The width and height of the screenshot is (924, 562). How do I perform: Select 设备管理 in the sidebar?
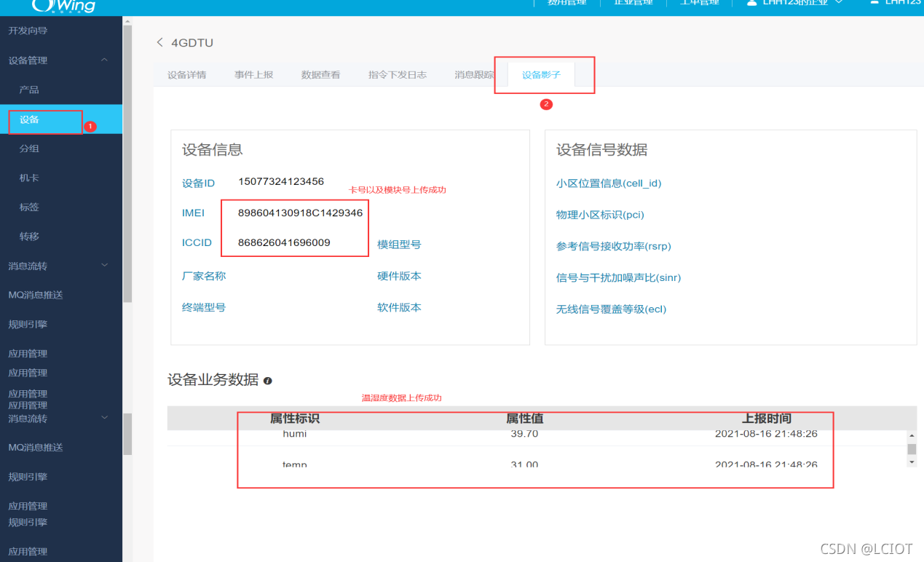click(x=28, y=60)
